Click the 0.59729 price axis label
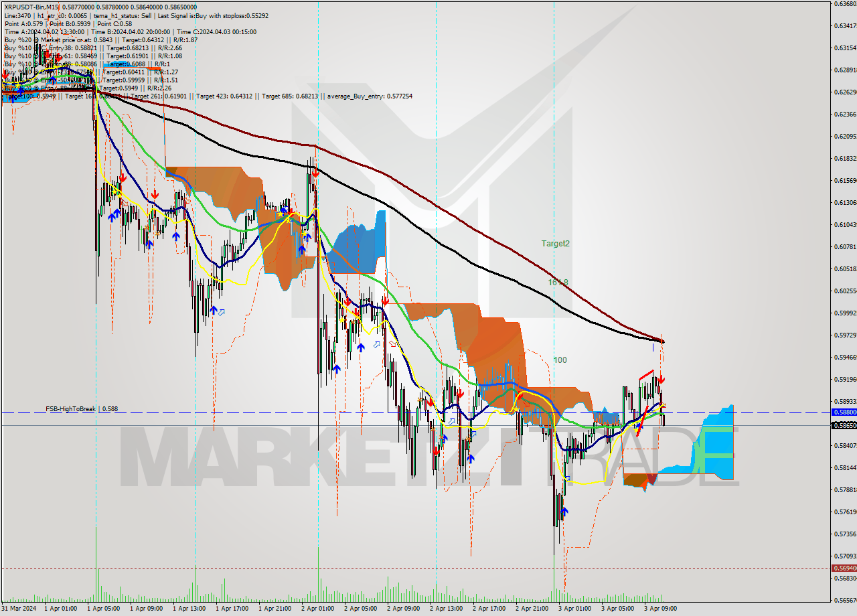Screen dimensions: 857x616 click(x=845, y=335)
